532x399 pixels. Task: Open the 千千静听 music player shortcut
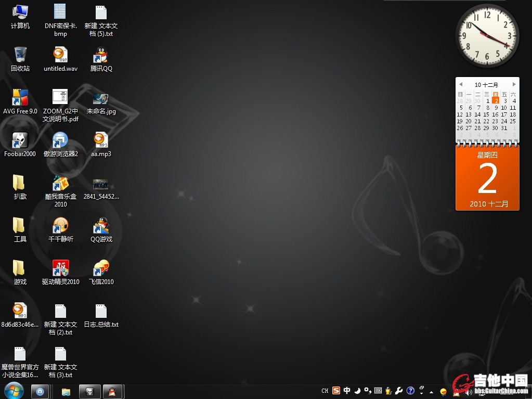tap(60, 226)
